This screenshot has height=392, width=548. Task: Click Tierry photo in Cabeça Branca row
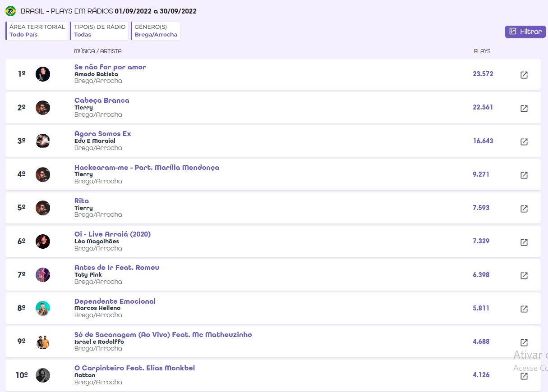(43, 108)
